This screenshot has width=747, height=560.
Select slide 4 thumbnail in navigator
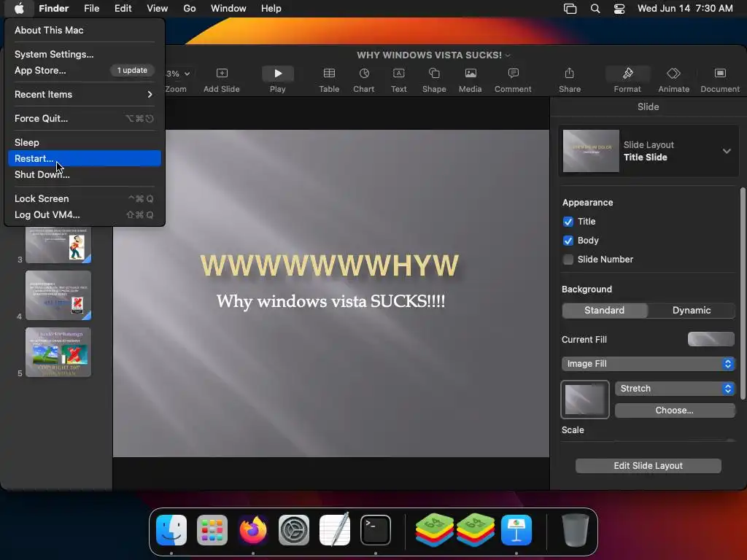58,295
